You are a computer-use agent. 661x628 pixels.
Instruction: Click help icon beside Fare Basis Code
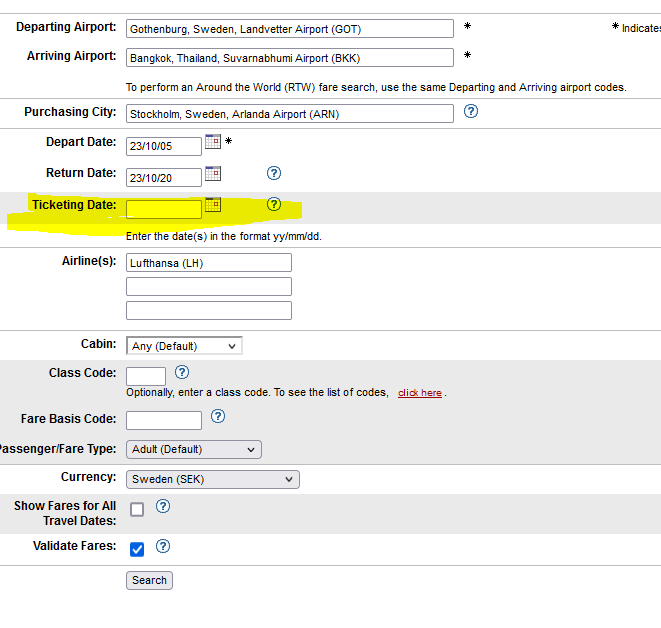tap(218, 416)
